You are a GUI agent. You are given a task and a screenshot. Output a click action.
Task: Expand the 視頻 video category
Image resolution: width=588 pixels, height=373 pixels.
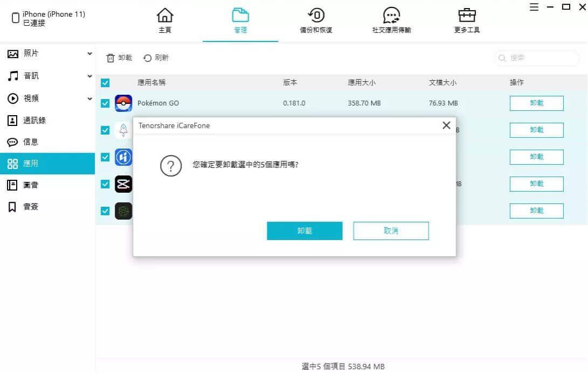tap(89, 98)
